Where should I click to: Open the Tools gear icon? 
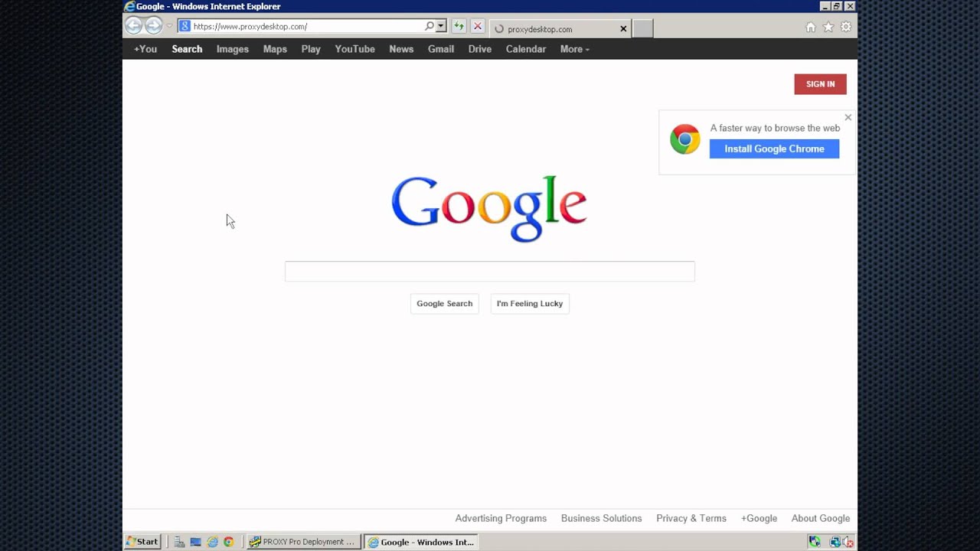[846, 27]
